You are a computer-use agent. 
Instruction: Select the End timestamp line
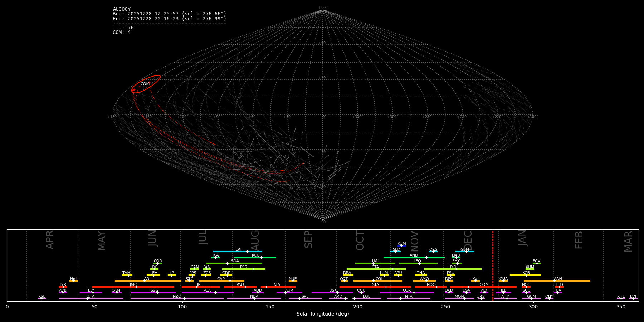pos(170,19)
